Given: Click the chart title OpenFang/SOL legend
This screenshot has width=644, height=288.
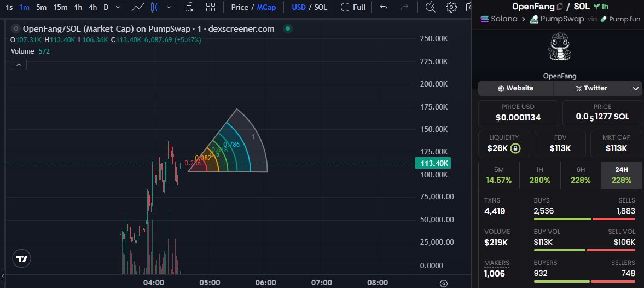Looking at the screenshot, I should [x=148, y=29].
